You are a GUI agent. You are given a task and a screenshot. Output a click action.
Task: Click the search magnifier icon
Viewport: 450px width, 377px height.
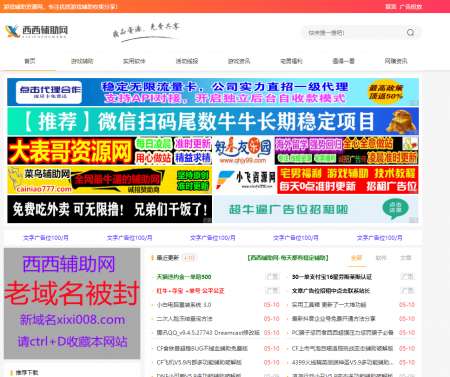410,32
